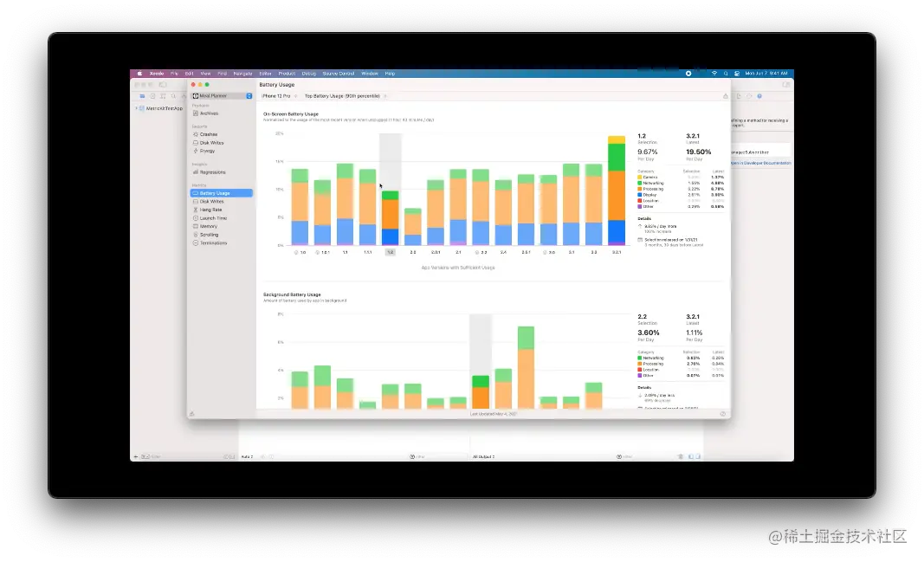Open Launch Time metric

click(x=213, y=218)
